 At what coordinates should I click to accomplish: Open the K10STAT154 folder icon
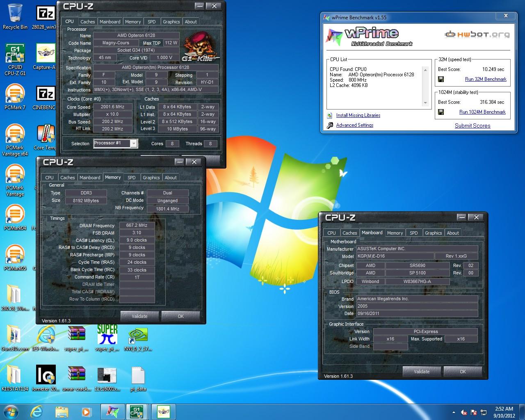[x=15, y=378]
